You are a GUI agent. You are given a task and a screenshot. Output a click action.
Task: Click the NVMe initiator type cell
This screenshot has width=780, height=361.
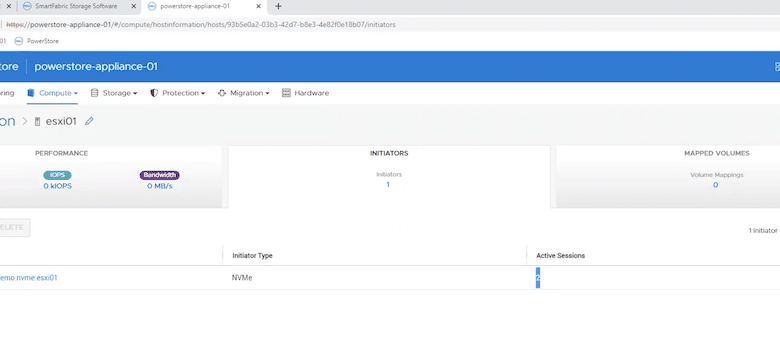click(x=242, y=278)
